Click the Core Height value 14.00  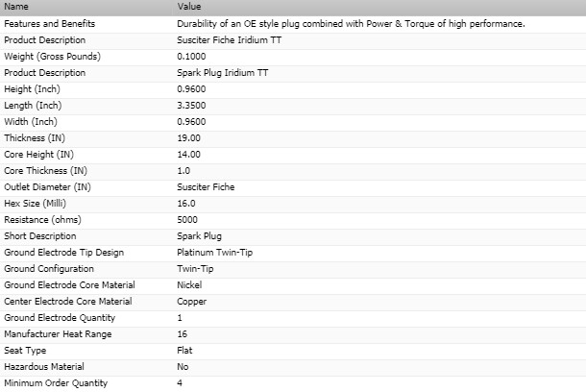189,154
